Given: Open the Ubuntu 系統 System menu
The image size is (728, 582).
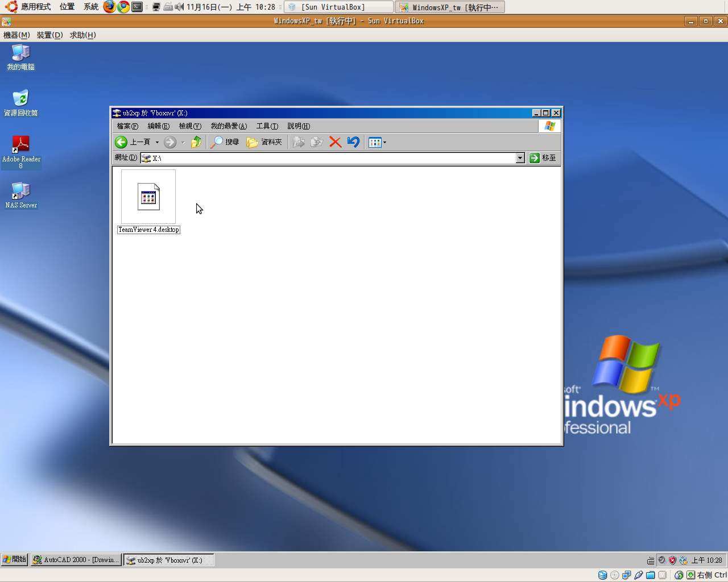Looking at the screenshot, I should [x=91, y=7].
